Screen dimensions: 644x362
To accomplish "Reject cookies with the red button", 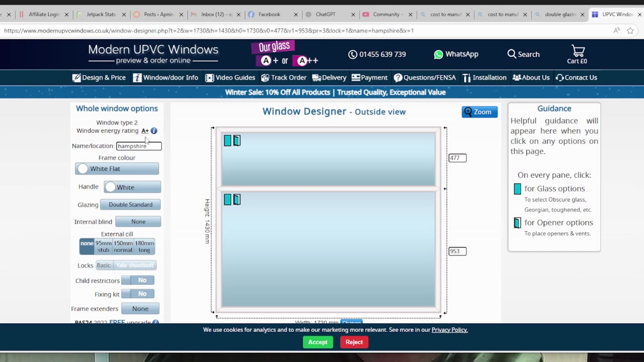I will pyautogui.click(x=354, y=342).
